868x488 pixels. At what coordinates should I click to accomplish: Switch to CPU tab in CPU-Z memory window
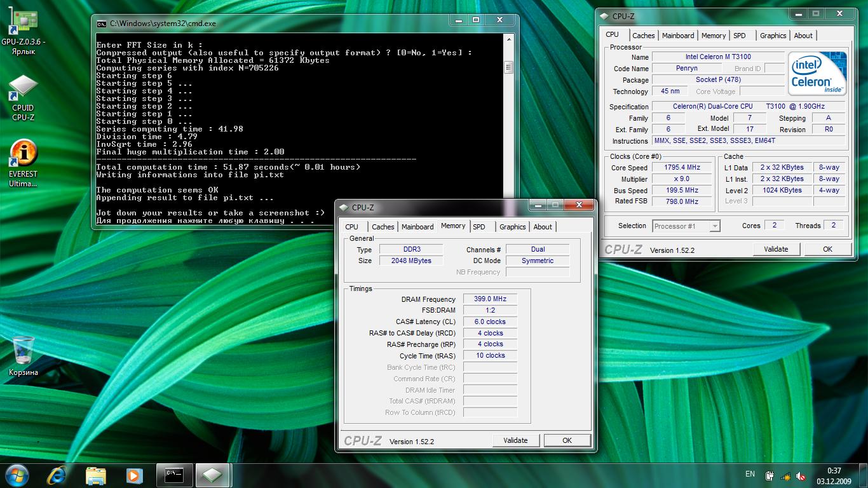coord(352,227)
